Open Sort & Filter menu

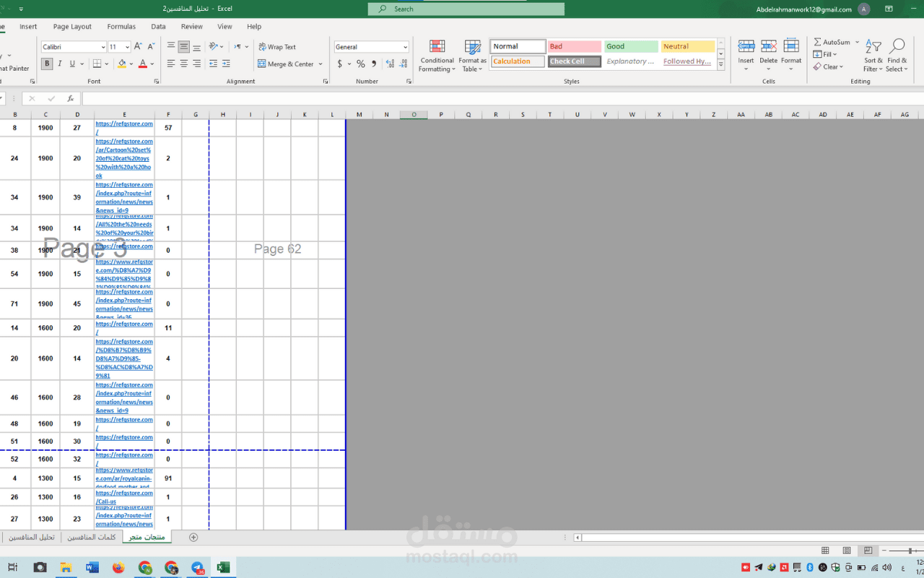click(x=873, y=56)
